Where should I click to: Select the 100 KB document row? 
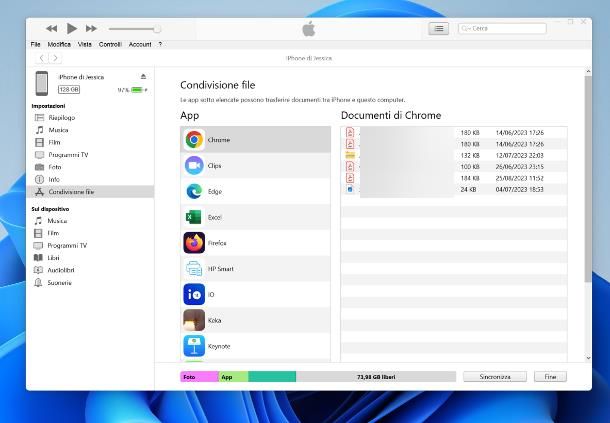pyautogui.click(x=454, y=167)
